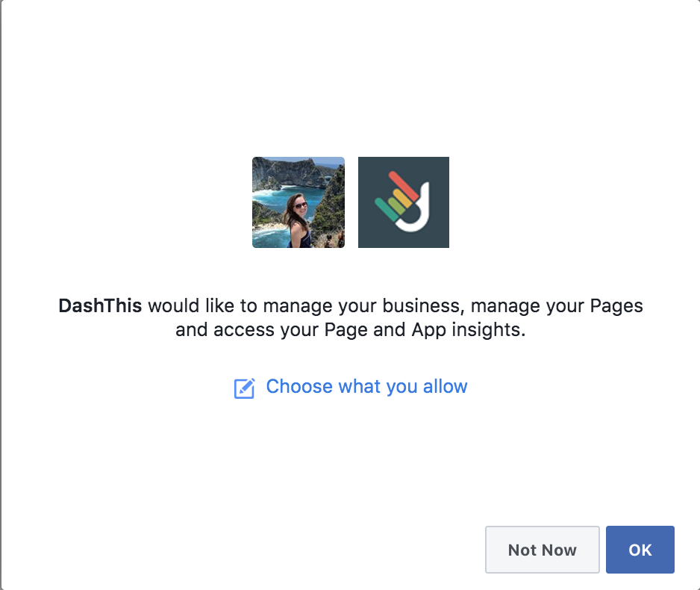Tap the blue OK button
The height and width of the screenshot is (590, 700).
click(x=640, y=550)
